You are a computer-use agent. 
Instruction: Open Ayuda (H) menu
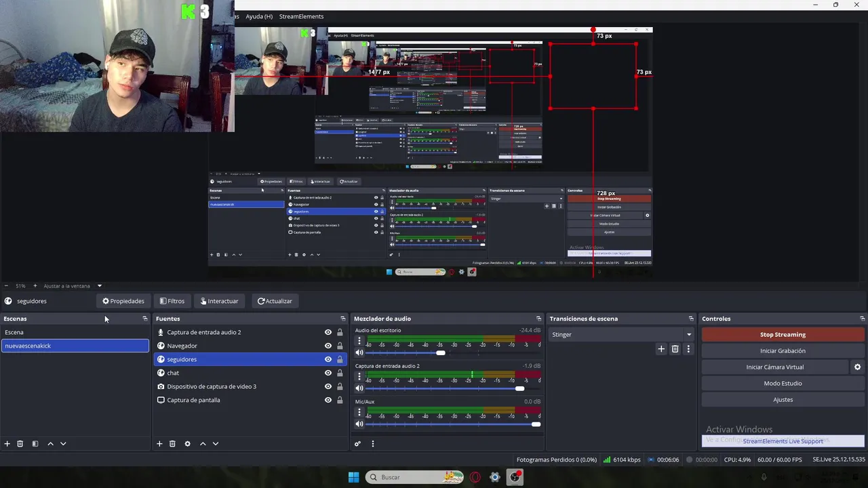click(x=258, y=16)
